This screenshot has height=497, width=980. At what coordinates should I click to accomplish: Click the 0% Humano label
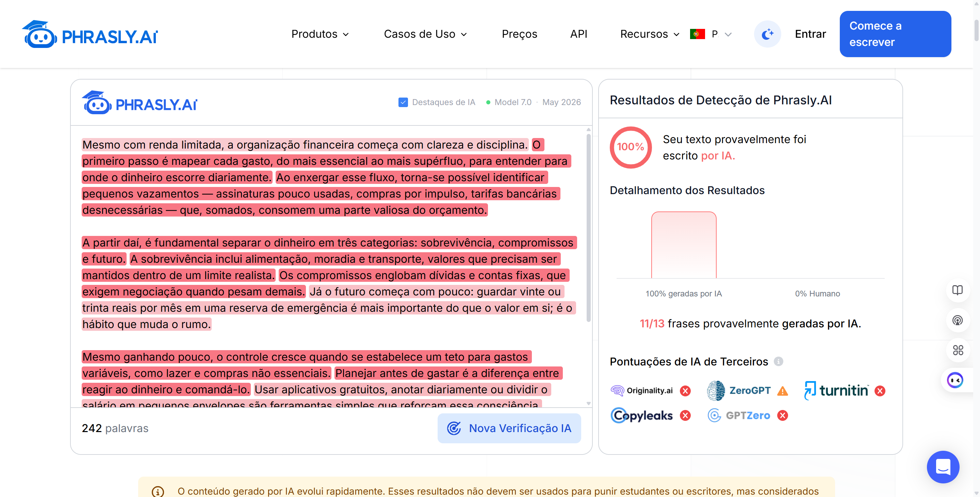[x=817, y=294]
